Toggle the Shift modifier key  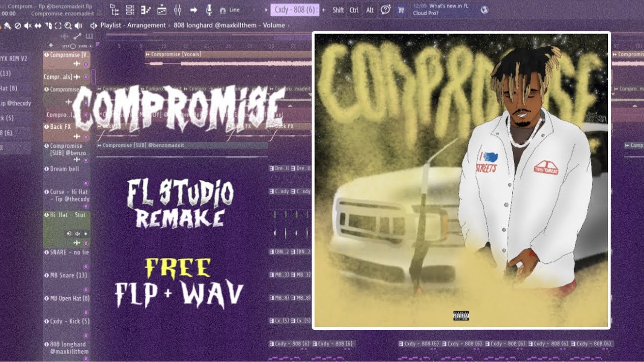(x=338, y=10)
